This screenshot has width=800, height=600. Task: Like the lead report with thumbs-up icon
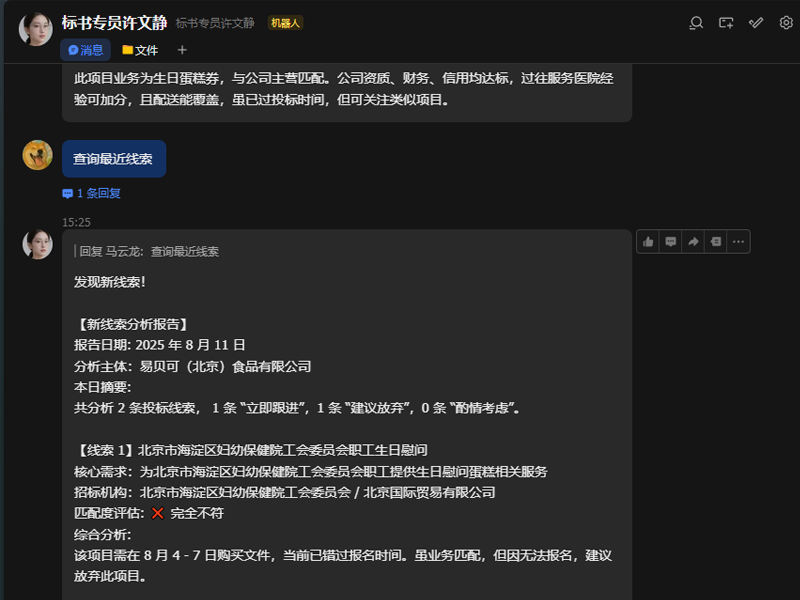pos(648,241)
